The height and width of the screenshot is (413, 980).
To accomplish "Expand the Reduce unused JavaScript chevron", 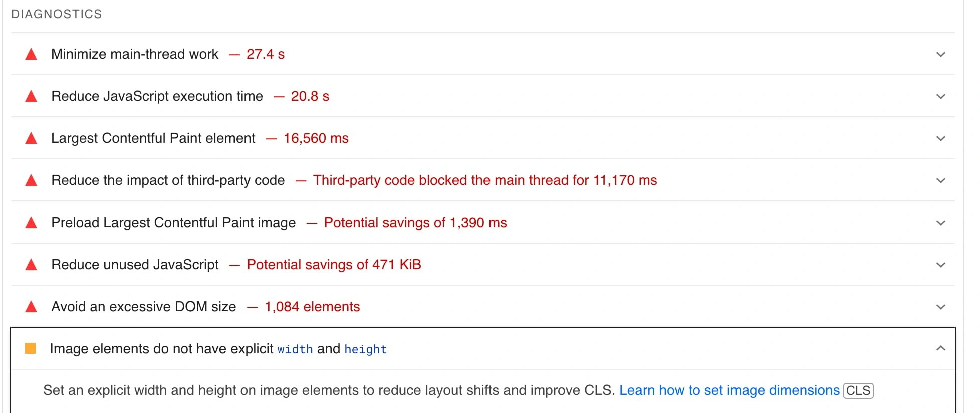I will [x=940, y=265].
